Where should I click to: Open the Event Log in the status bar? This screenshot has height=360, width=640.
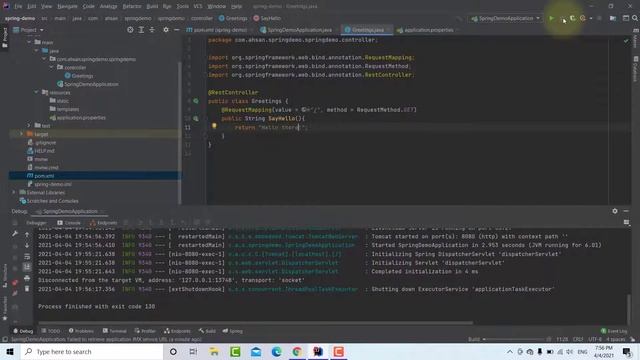pyautogui.click(x=614, y=331)
